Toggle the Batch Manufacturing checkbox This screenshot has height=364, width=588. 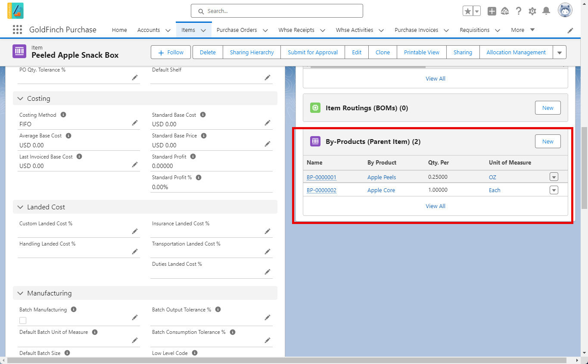point(23,320)
